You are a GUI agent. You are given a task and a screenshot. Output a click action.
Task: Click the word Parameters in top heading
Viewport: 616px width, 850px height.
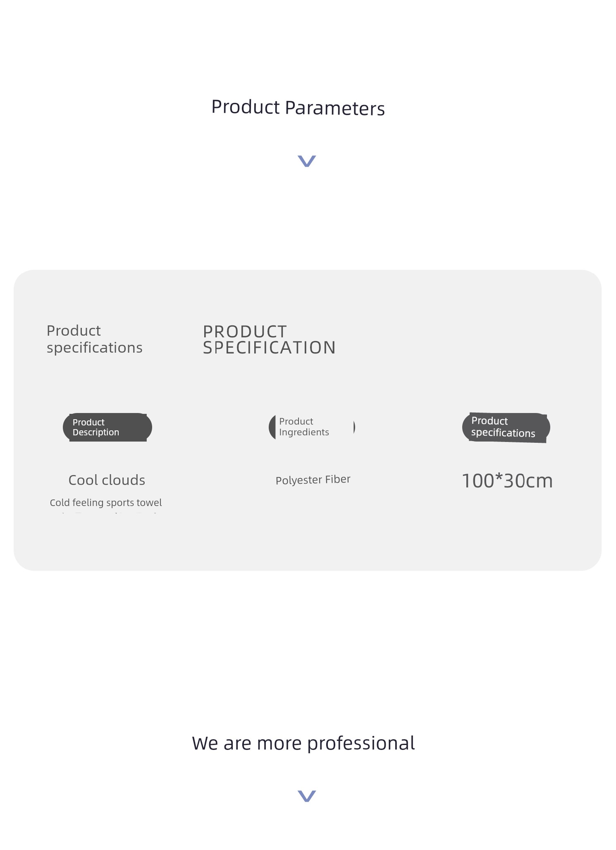[x=335, y=108]
